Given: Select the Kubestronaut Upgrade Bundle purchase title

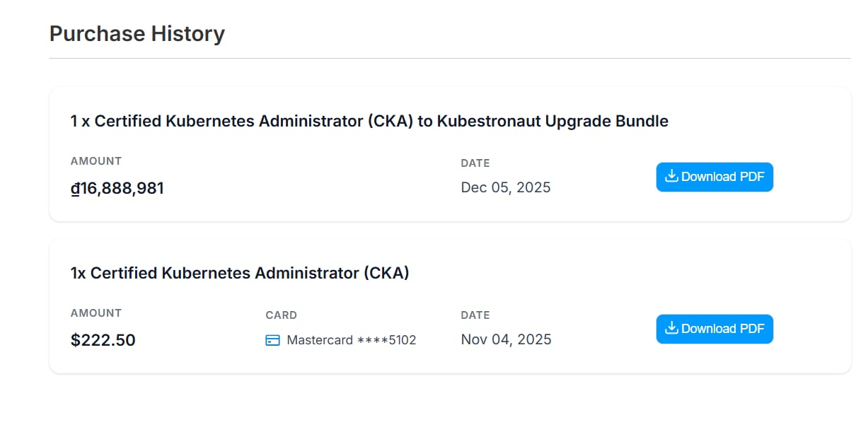Looking at the screenshot, I should tap(369, 121).
